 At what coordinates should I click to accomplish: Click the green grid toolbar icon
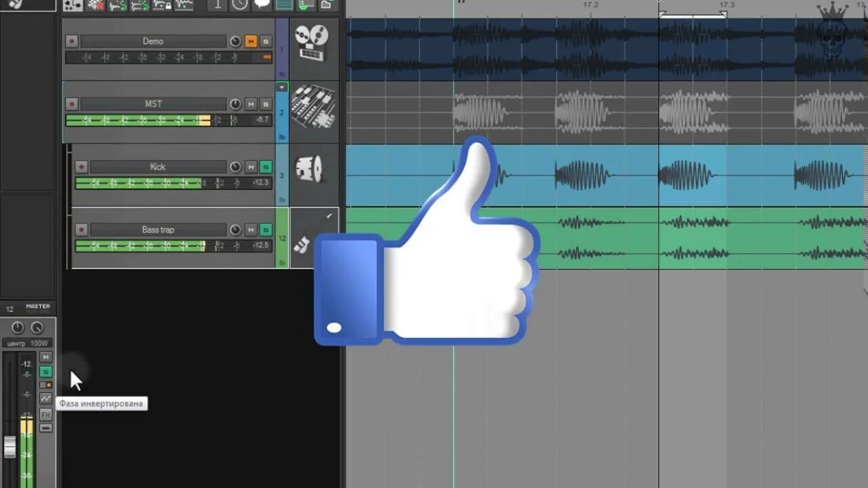285,5
